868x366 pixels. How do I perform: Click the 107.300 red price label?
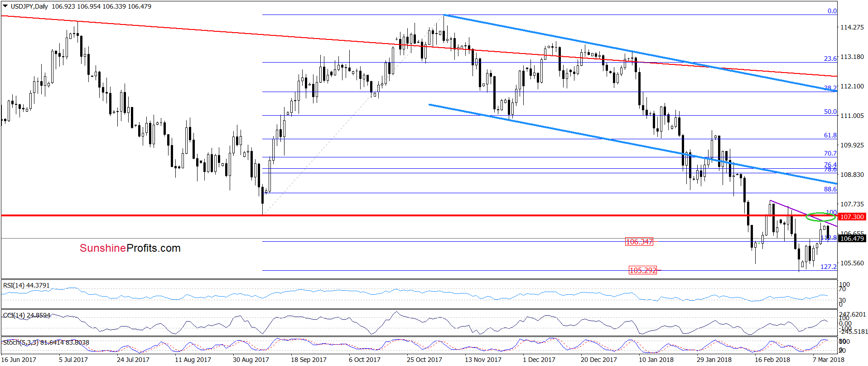click(852, 217)
